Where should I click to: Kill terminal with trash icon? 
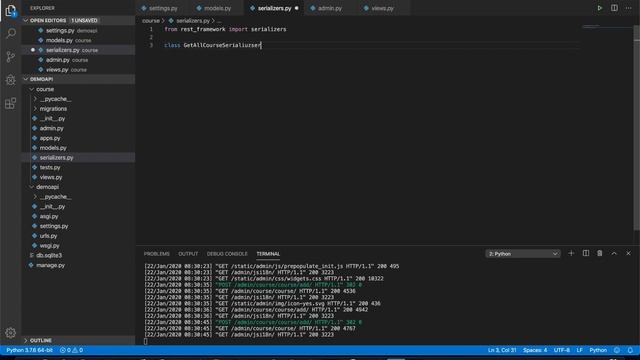click(600, 253)
